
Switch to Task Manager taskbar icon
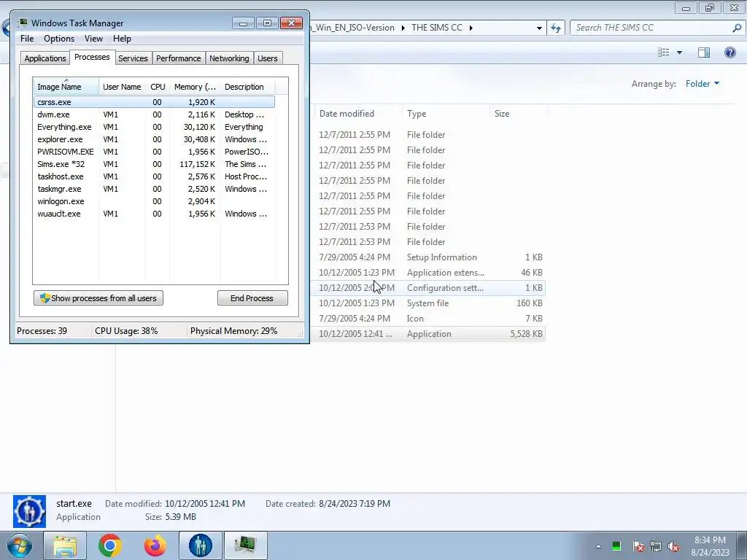pyautogui.click(x=245, y=545)
